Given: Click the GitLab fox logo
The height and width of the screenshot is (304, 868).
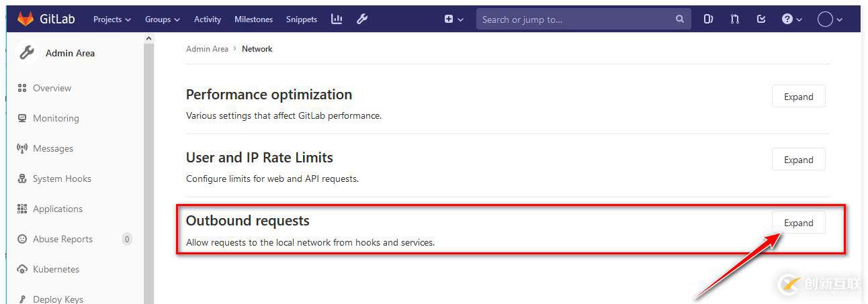Looking at the screenshot, I should coord(25,19).
